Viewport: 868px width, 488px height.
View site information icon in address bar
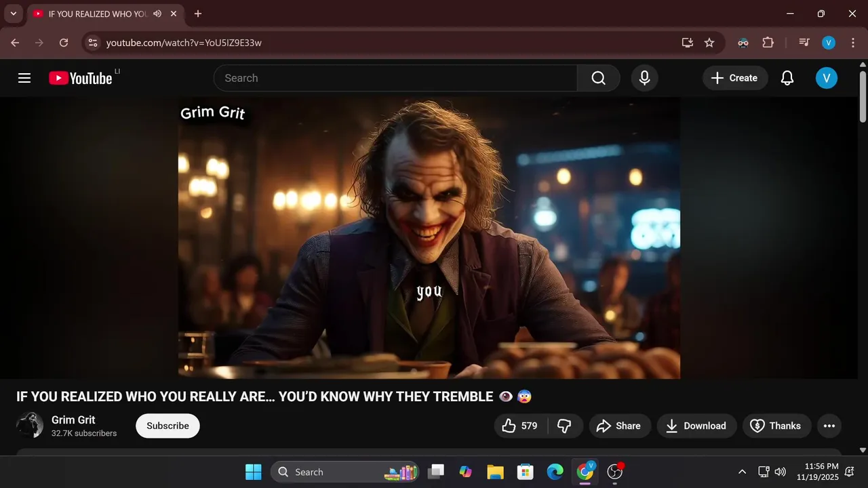click(x=93, y=43)
